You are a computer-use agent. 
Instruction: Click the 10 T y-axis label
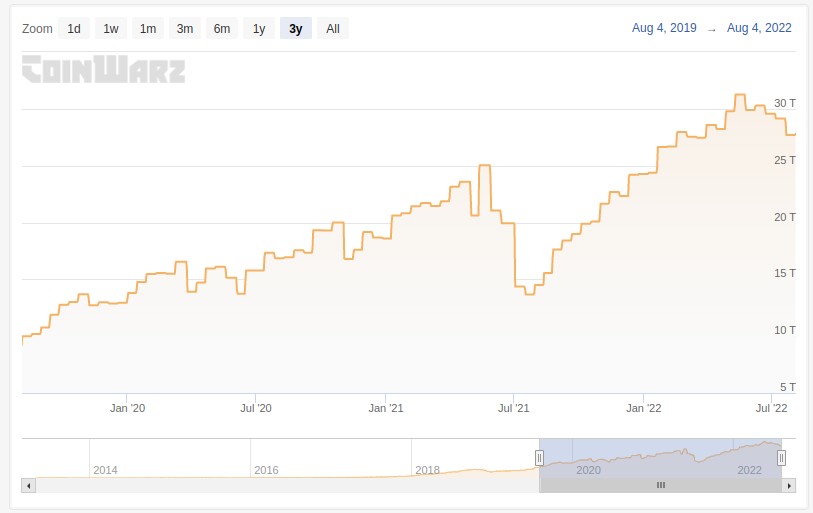[784, 330]
